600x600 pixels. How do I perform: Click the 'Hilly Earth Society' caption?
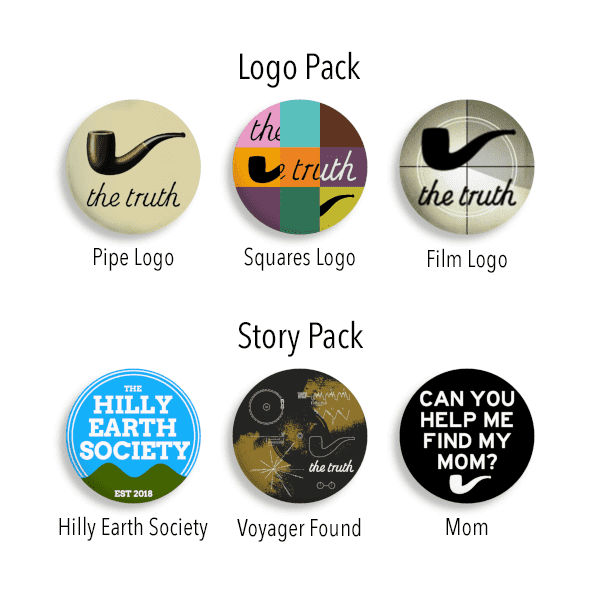point(133,528)
